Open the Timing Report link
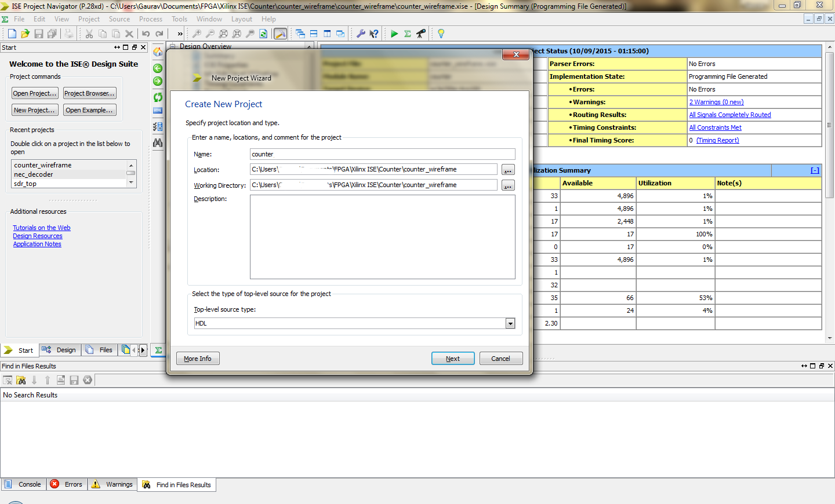Image resolution: width=835 pixels, height=504 pixels. click(x=717, y=140)
